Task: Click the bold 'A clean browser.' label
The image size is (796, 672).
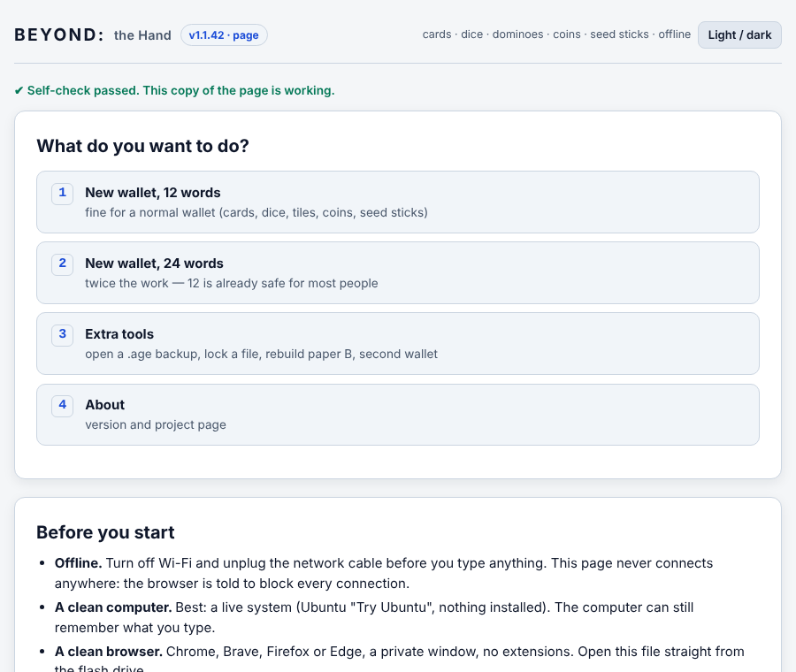Action: 109,652
